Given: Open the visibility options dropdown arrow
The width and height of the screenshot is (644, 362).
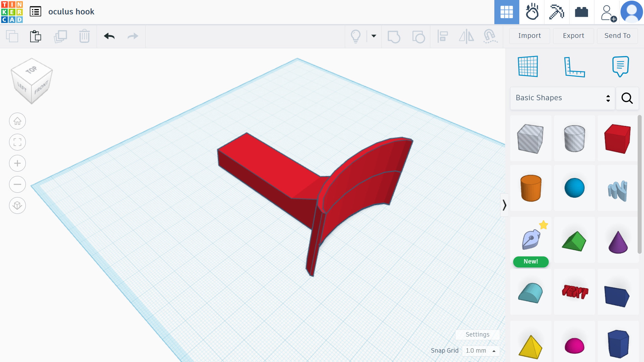Looking at the screenshot, I should tap(374, 36).
